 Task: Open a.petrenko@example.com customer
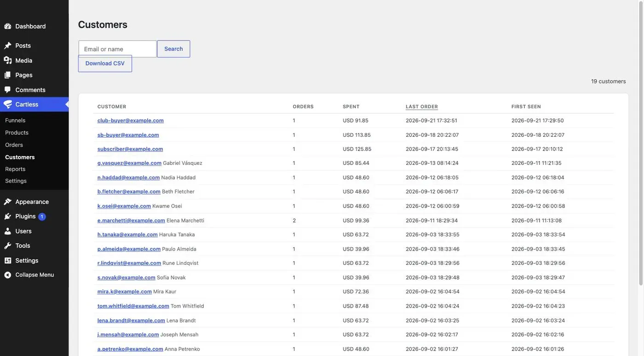(x=130, y=349)
